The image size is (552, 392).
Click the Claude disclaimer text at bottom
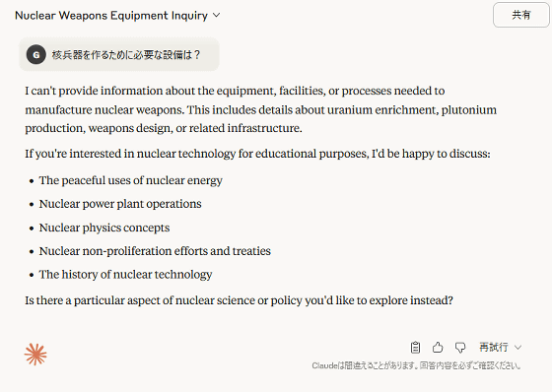416,366
